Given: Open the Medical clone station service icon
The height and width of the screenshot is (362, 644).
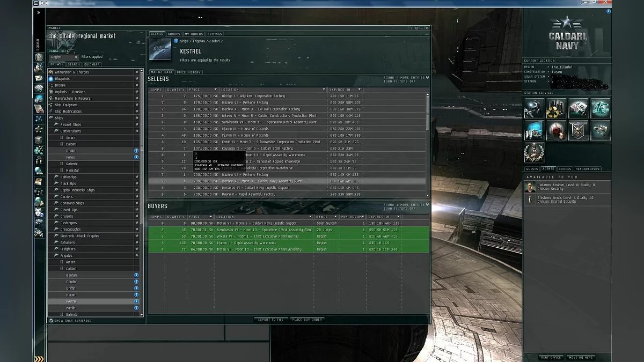Looking at the screenshot, I should pyautogui.click(x=556, y=130).
